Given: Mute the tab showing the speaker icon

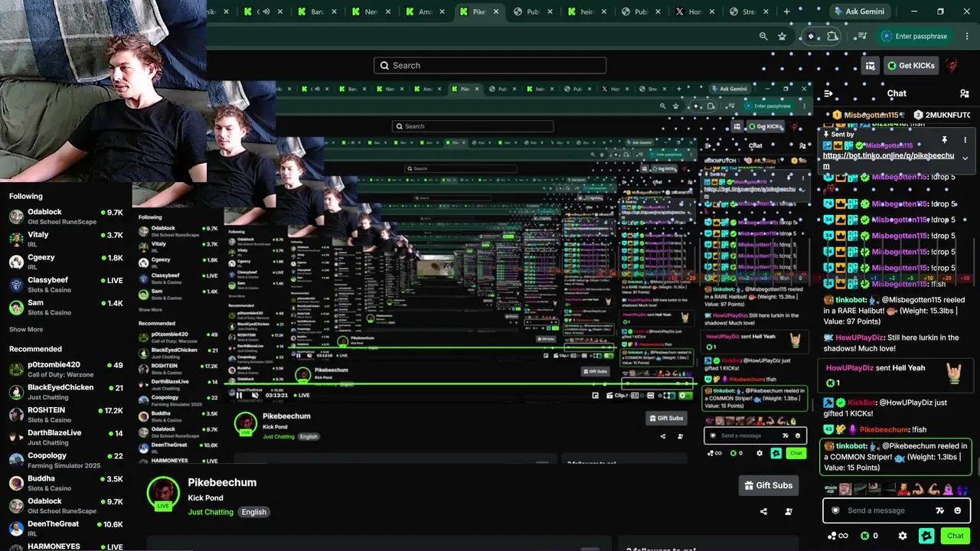Looking at the screenshot, I should pos(266,11).
